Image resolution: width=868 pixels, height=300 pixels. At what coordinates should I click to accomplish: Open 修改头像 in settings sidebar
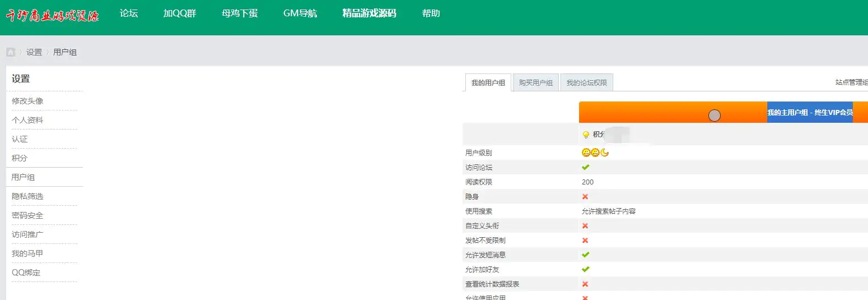click(x=27, y=101)
